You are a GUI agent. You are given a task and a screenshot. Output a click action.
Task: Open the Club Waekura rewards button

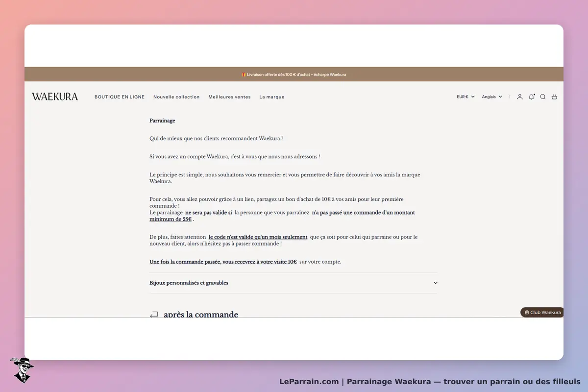(x=542, y=312)
